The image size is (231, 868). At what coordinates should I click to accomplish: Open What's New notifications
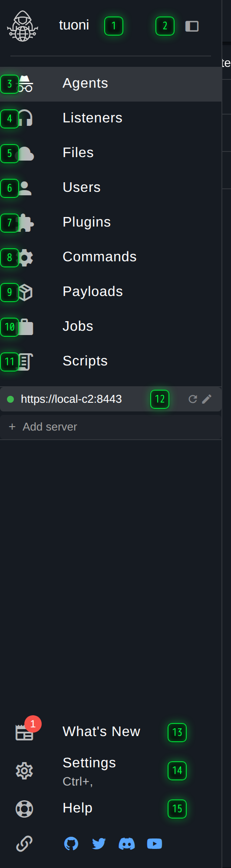[x=102, y=732]
